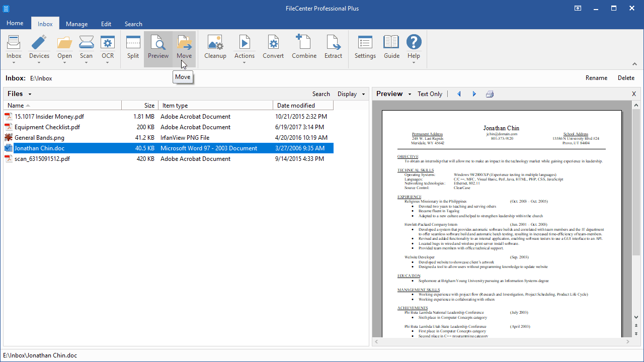Click the FileCenter app icon in title bar
The width and height of the screenshot is (644, 362).
click(6, 8)
